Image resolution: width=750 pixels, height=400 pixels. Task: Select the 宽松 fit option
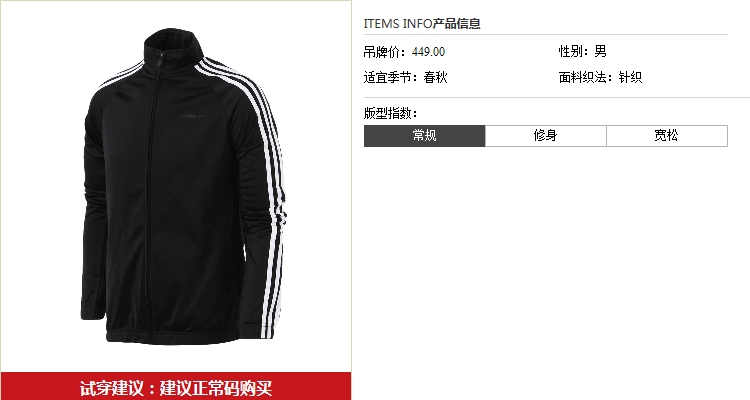[x=667, y=136]
